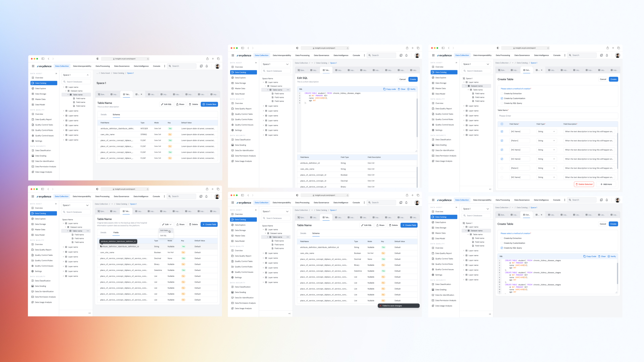Click the trash icon on Delete Selected
The width and height of the screenshot is (644, 362).
point(577,184)
